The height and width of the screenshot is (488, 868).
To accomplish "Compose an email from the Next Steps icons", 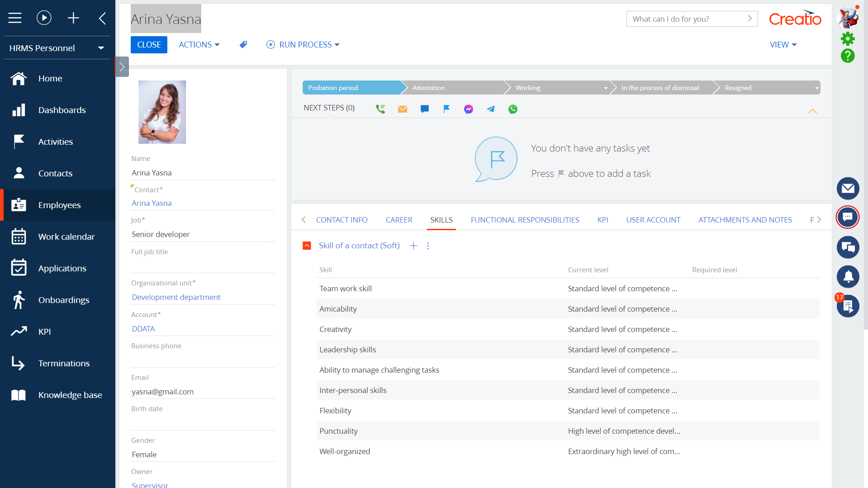I will (402, 109).
